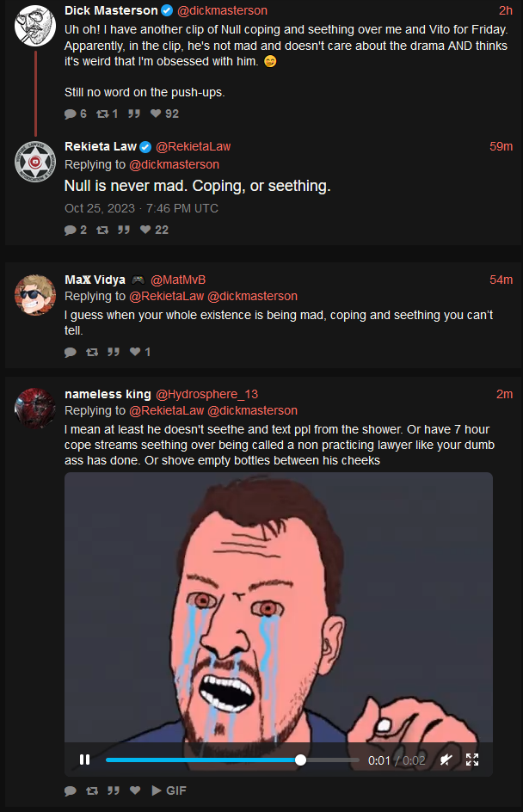The image size is (523, 812).
Task: Open @dickmasterson profile handle link
Action: coord(222,10)
